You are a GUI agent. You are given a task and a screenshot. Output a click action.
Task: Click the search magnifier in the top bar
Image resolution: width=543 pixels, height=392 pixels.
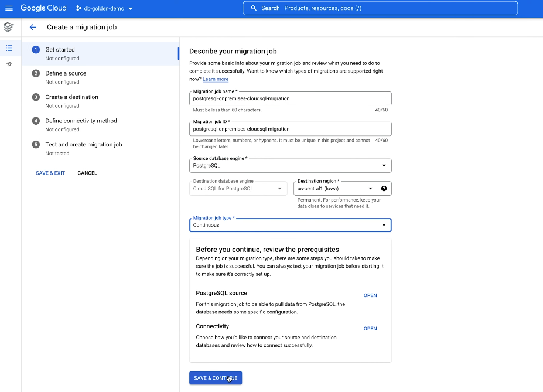(x=254, y=8)
